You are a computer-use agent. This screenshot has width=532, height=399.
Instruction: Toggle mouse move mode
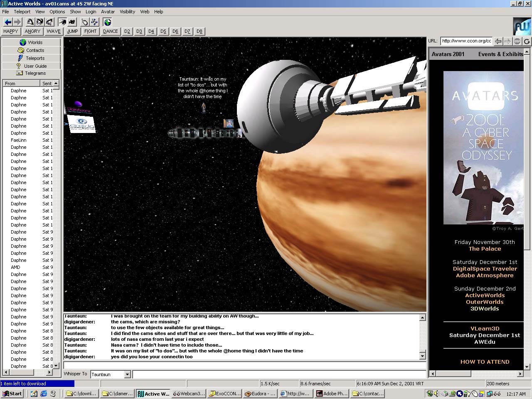click(85, 22)
